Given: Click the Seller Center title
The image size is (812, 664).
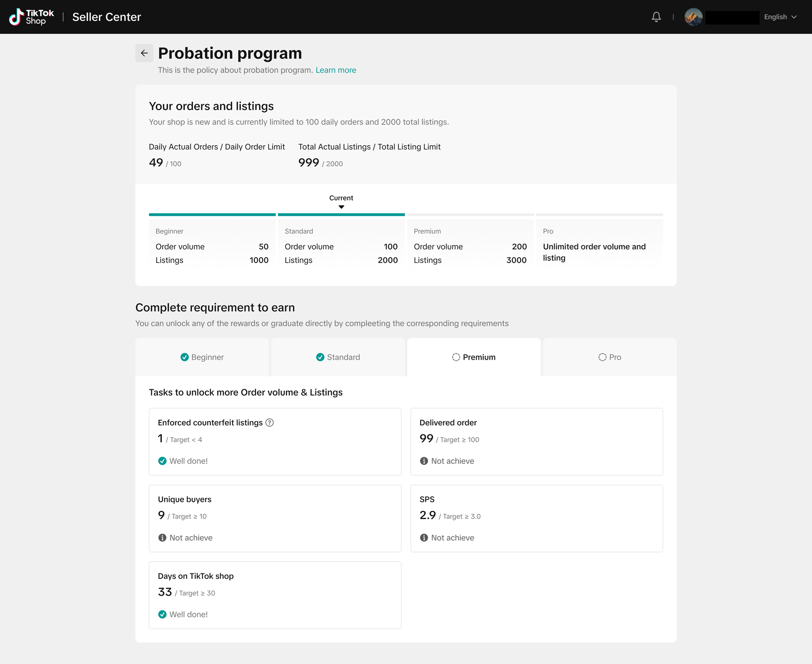Looking at the screenshot, I should point(107,17).
